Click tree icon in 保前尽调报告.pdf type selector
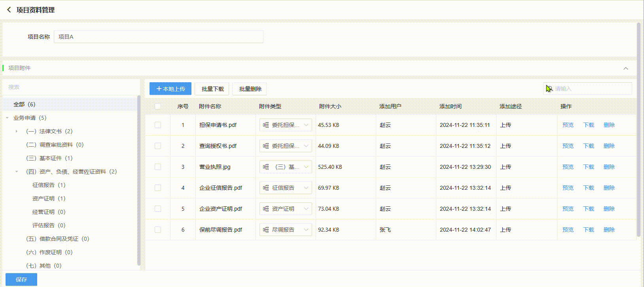Viewport: 644px width, 287px height. point(266,230)
